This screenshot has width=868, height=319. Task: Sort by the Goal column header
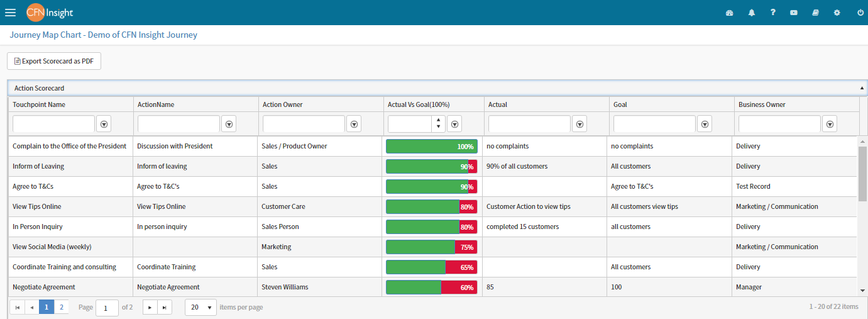(x=620, y=104)
